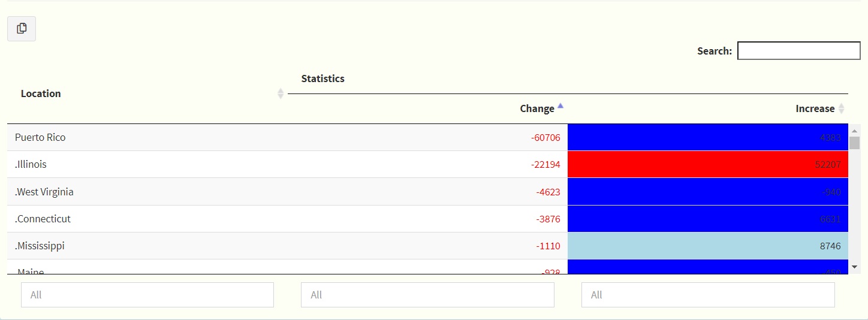Click the -1110 Change value for Mississippi
Viewport: 868px width, 320px height.
[x=548, y=246]
